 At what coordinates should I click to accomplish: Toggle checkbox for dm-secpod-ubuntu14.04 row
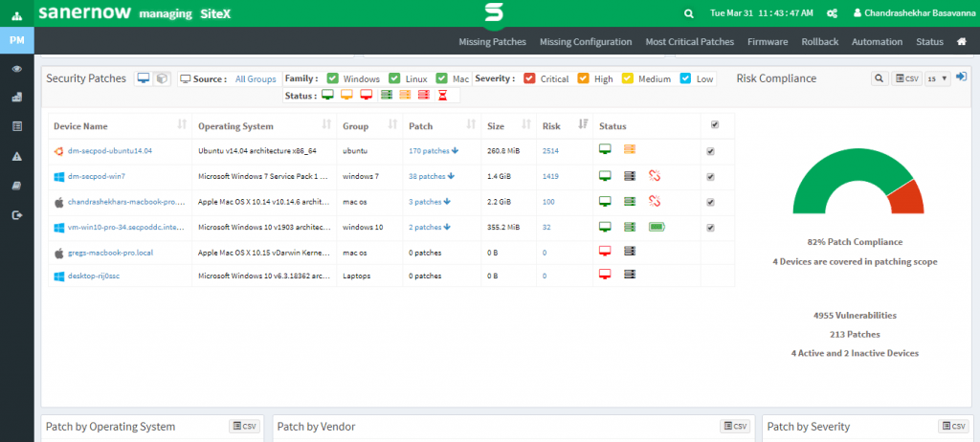710,151
